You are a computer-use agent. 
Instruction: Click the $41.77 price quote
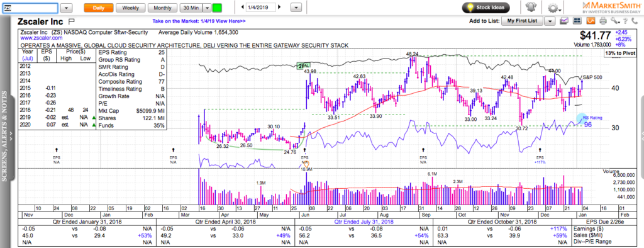pyautogui.click(x=596, y=36)
